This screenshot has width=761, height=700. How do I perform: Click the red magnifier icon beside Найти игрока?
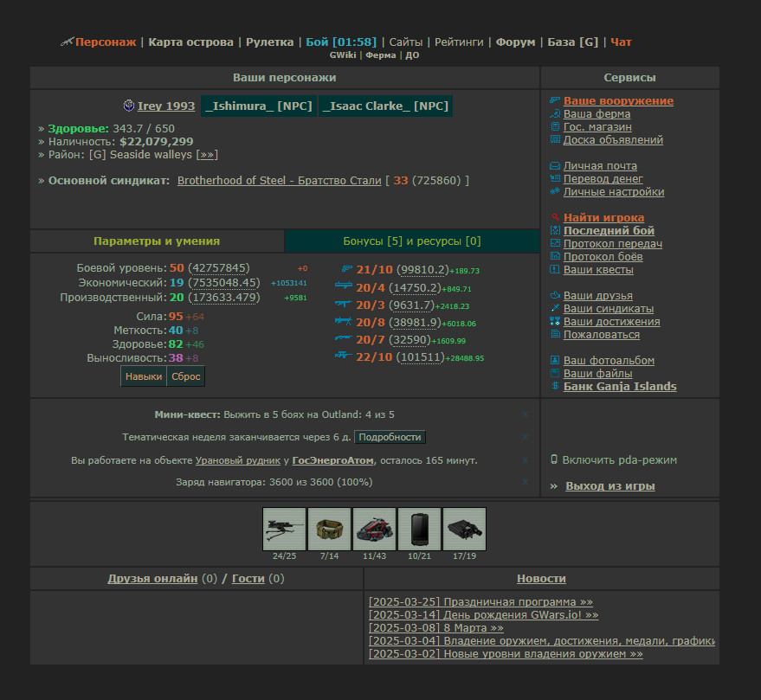tap(555, 217)
